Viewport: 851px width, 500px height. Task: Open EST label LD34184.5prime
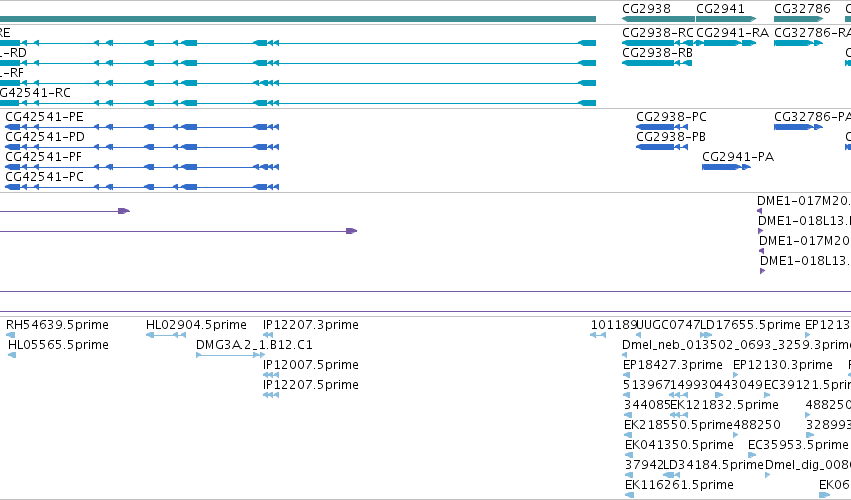point(714,465)
